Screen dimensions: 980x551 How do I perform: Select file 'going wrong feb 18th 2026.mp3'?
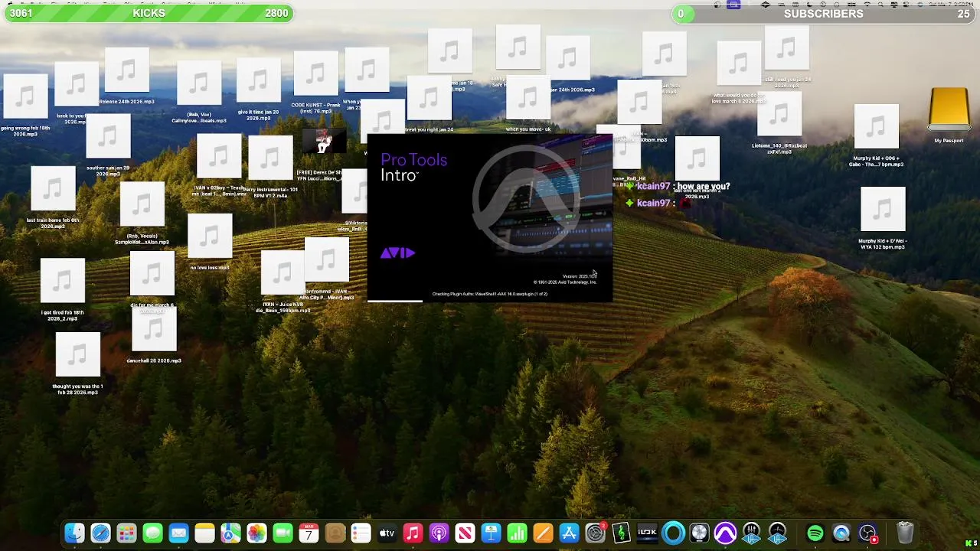[25, 96]
